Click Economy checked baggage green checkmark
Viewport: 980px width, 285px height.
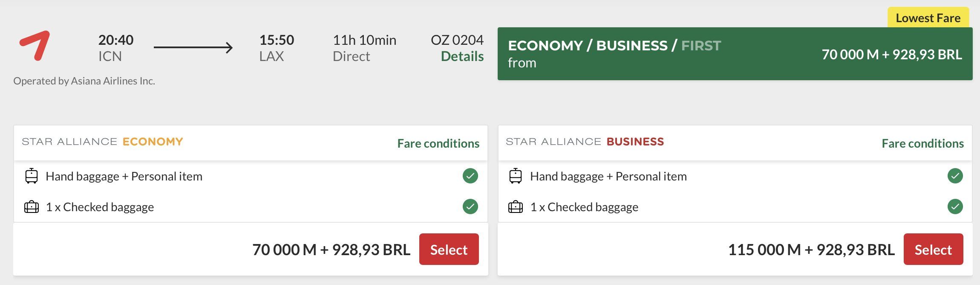point(470,206)
